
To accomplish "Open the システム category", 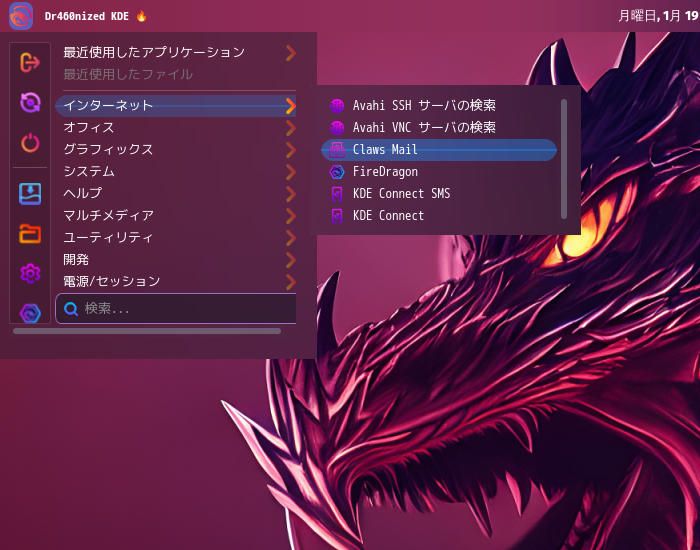I will pos(175,171).
